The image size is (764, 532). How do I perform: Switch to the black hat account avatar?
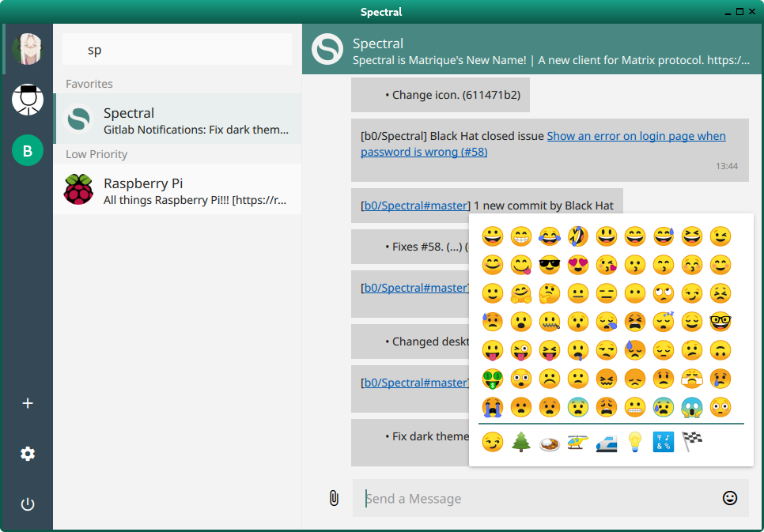tap(28, 100)
